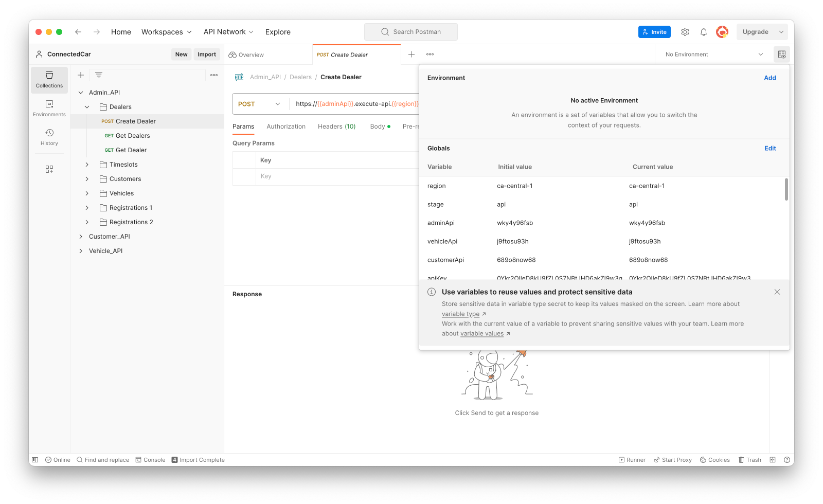Open the Upgrade dropdown arrow
The height and width of the screenshot is (504, 823).
[x=781, y=32]
